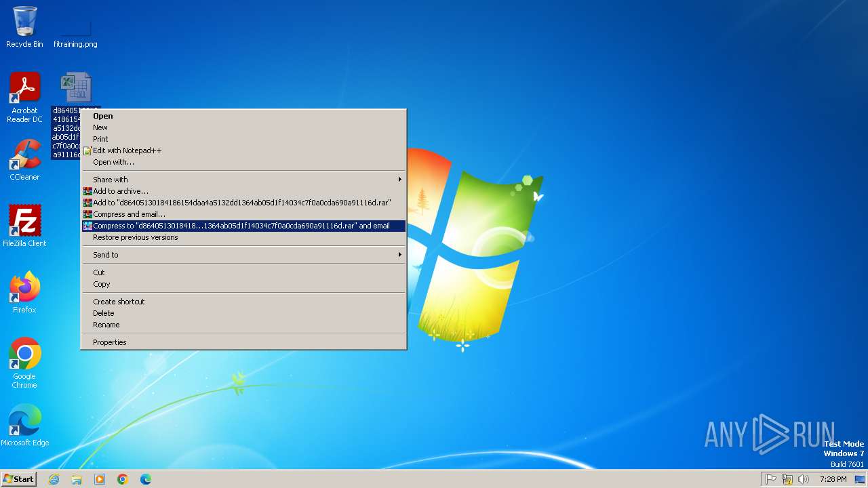
Task: Select Open with... menu entry
Action: click(x=243, y=162)
